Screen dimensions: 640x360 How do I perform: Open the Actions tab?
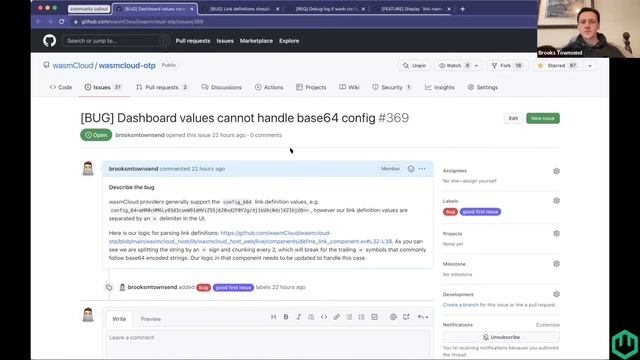point(269,87)
